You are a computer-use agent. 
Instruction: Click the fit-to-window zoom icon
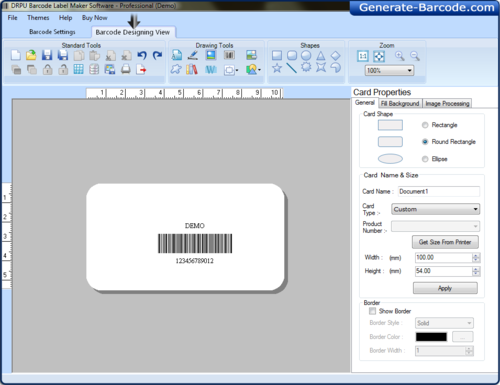379,56
